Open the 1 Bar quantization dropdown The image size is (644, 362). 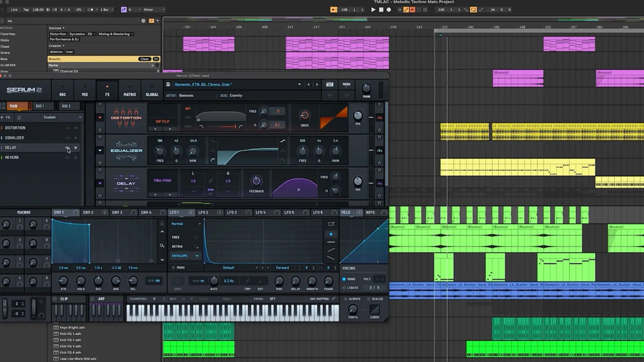coord(107,10)
